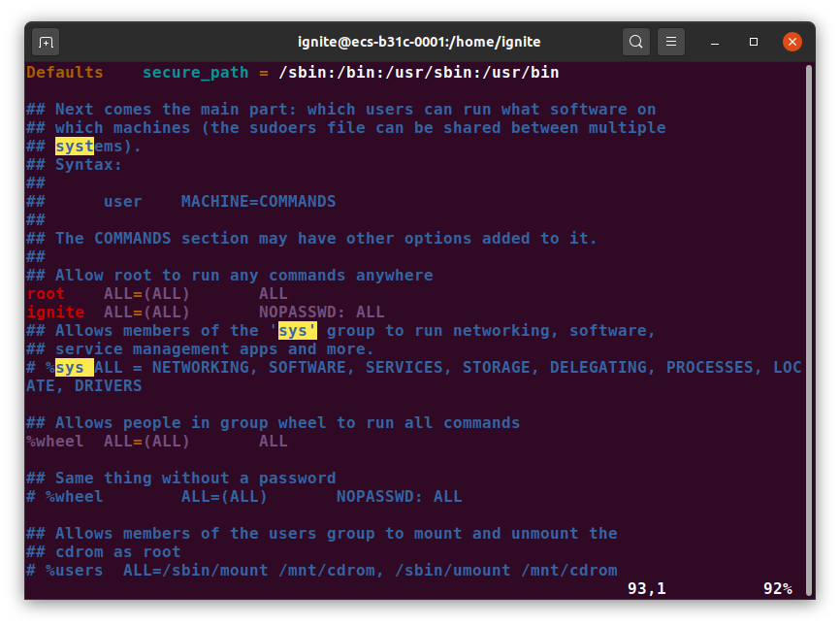Image resolution: width=840 pixels, height=627 pixels.
Task: Click the '## Syntax:' comment line
Action: pos(75,165)
